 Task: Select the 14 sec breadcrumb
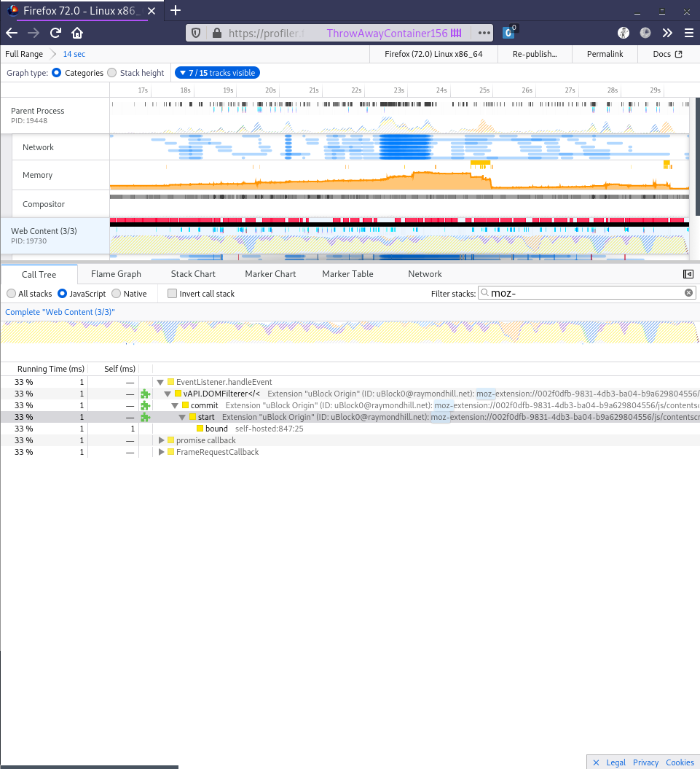tap(74, 54)
